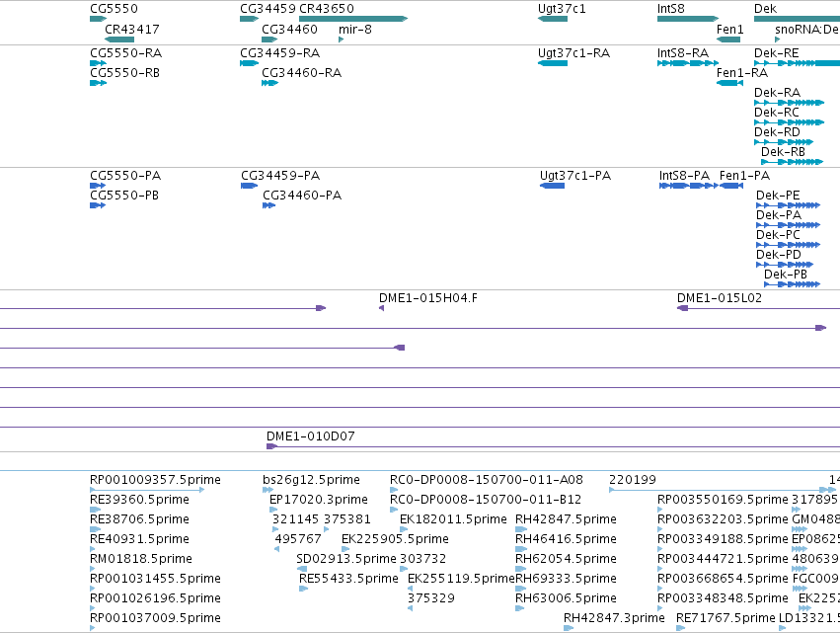Click protein CG34459-PA
The height and width of the screenshot is (633, 840).
coord(280,176)
